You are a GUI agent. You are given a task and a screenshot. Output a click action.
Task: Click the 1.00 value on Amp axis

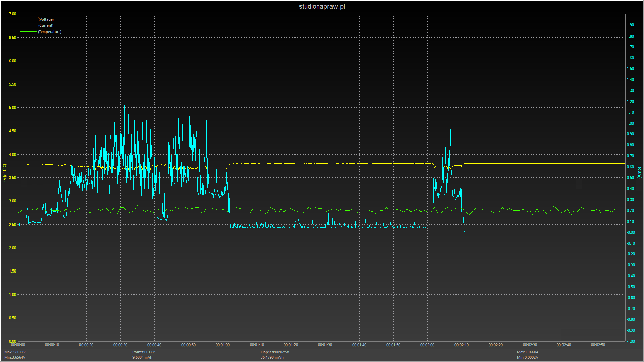click(631, 123)
